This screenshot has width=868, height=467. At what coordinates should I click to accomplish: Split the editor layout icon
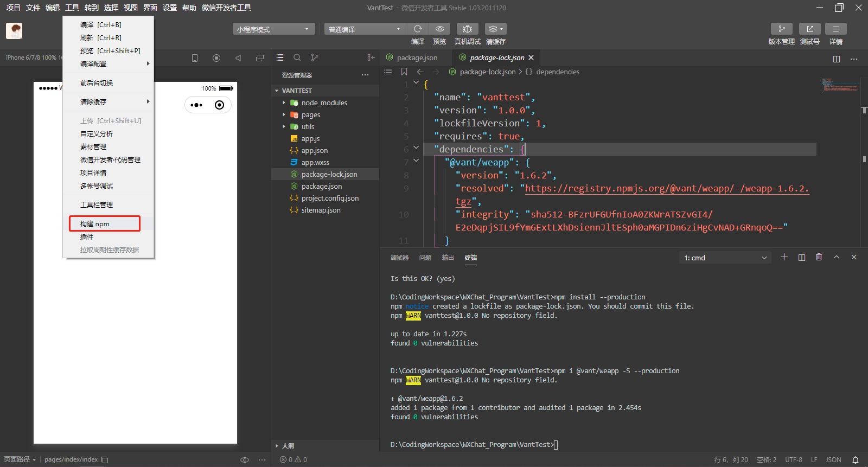pyautogui.click(x=837, y=59)
